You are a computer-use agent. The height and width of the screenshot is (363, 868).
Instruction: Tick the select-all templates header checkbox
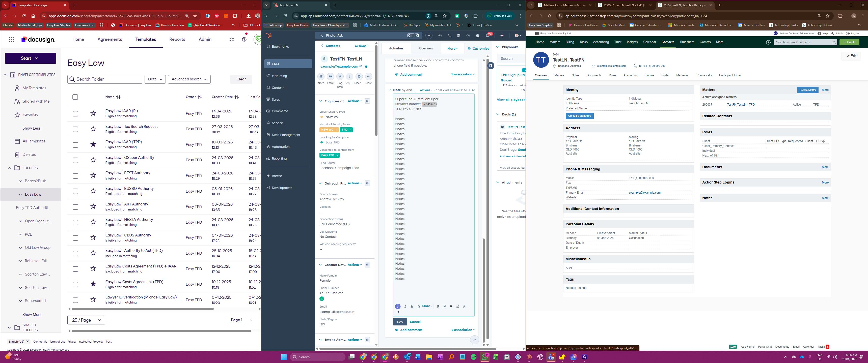pyautogui.click(x=75, y=97)
